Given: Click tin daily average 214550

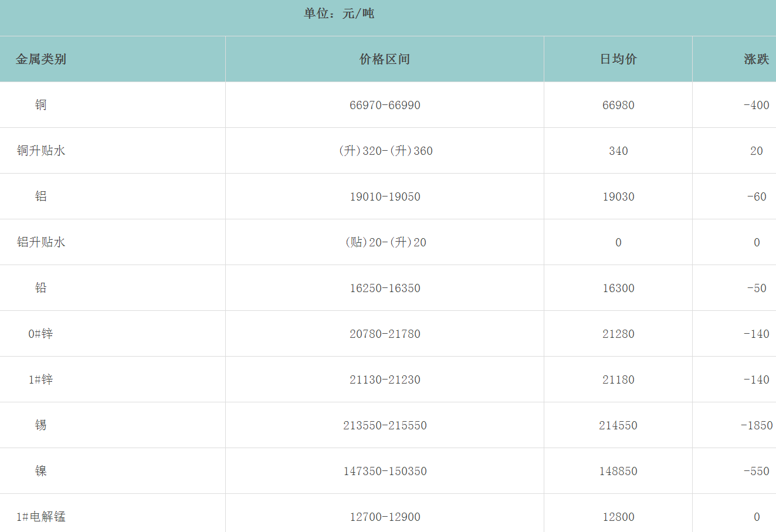Looking at the screenshot, I should click(x=618, y=426).
